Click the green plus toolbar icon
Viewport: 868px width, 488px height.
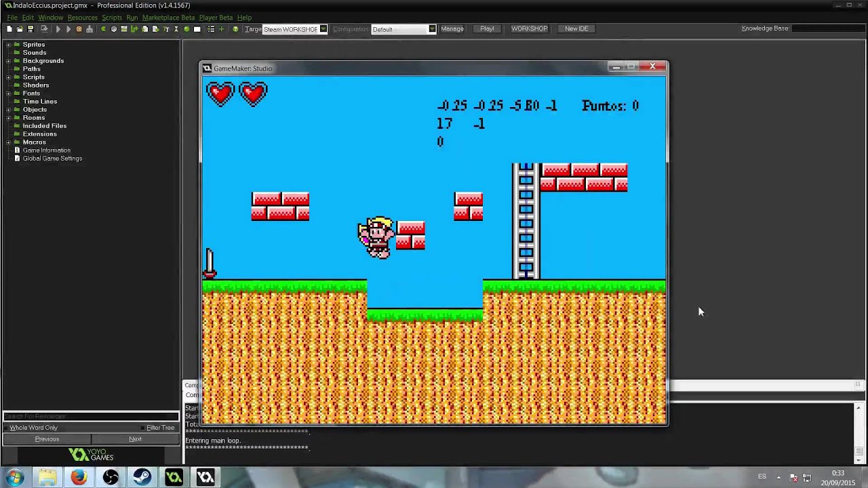point(221,29)
